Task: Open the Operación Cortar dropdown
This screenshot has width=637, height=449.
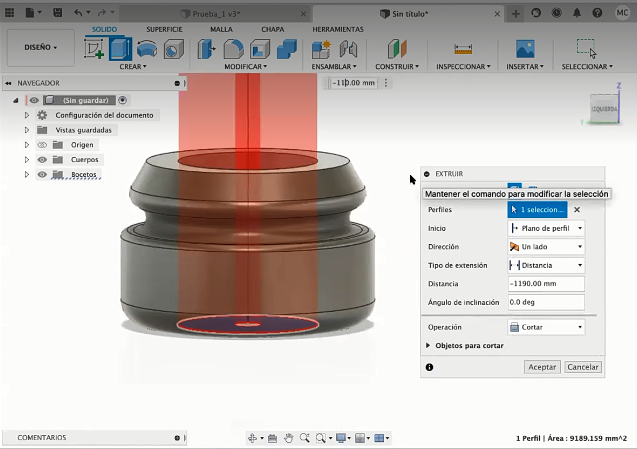Action: (546, 327)
